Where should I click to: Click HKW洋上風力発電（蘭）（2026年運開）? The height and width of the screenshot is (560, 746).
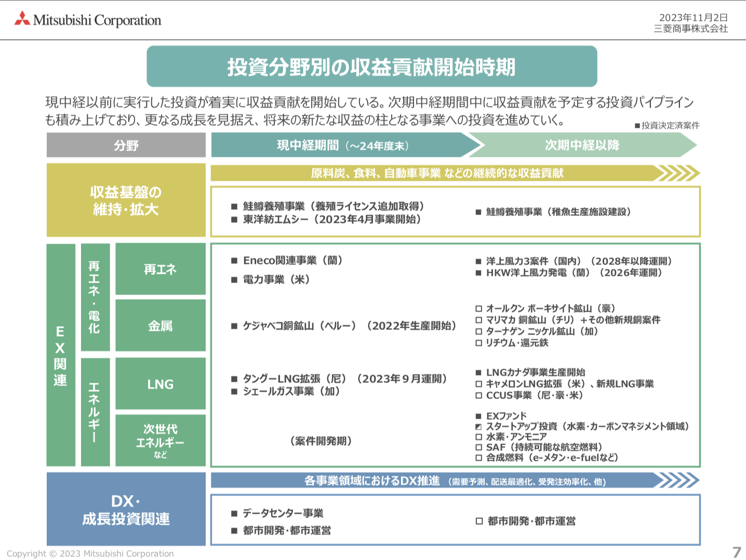(574, 273)
